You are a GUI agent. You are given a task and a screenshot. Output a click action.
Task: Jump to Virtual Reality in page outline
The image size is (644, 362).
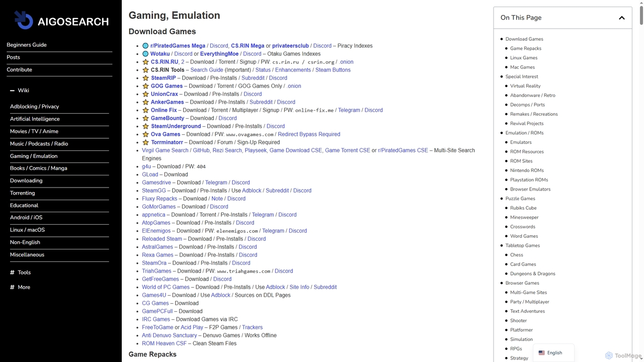tap(525, 86)
